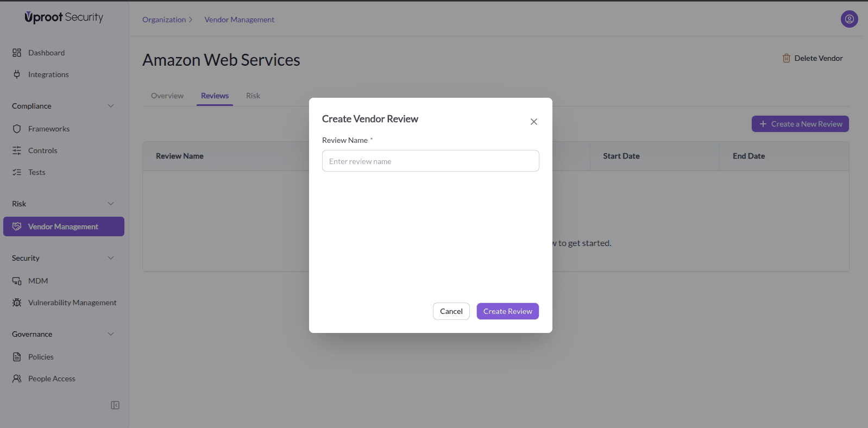Click the Integrations plug icon
Screen dimensions: 868x428
click(x=17, y=74)
